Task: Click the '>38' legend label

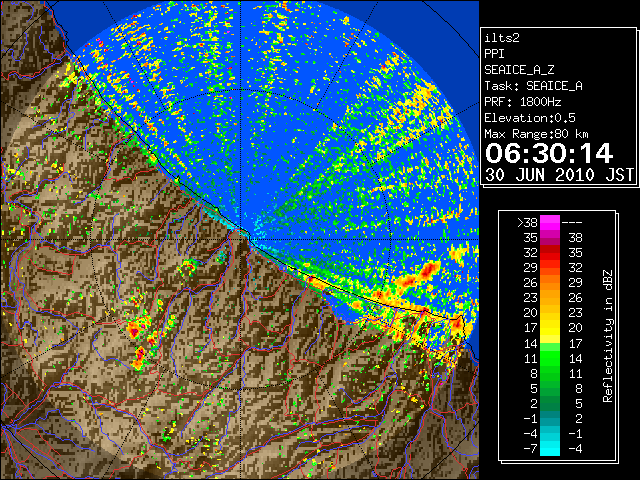Action: pyautogui.click(x=527, y=223)
